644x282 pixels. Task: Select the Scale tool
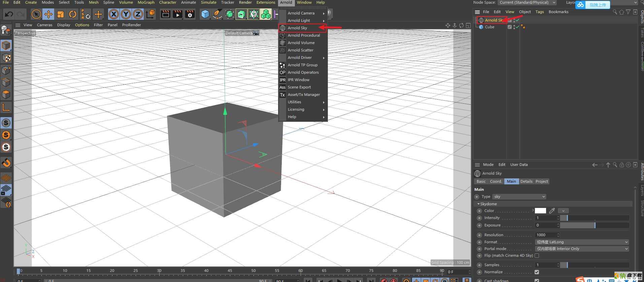click(x=61, y=14)
